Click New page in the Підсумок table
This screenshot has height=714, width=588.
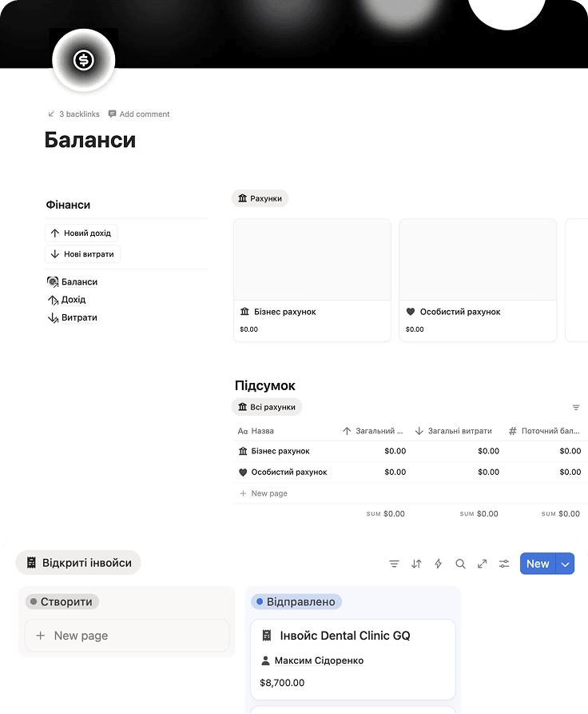coord(264,493)
